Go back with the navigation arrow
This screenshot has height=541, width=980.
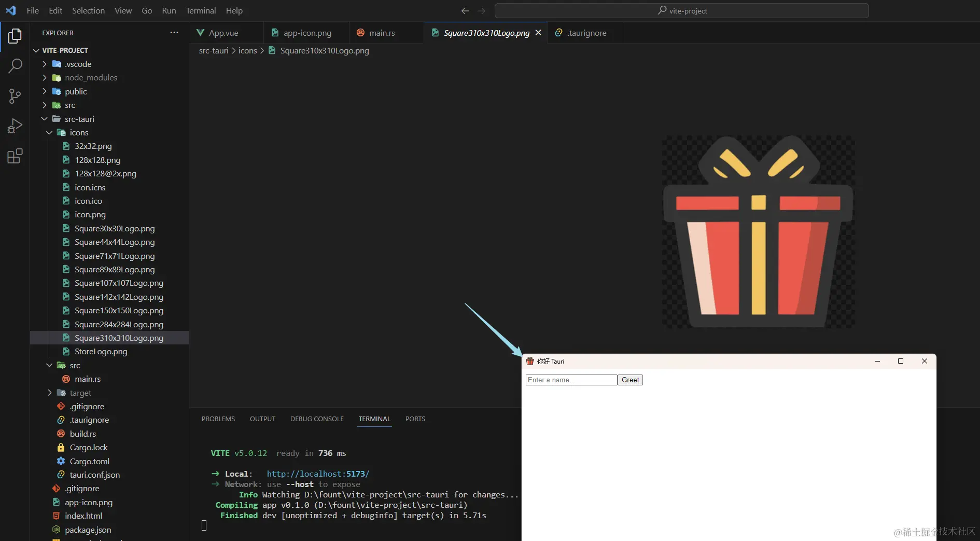(465, 11)
